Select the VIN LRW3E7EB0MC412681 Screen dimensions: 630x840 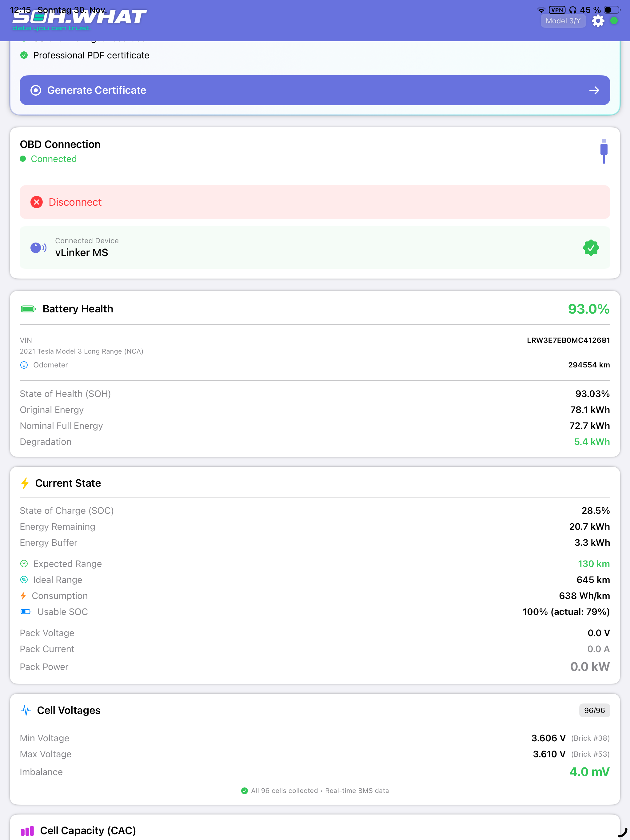(568, 340)
